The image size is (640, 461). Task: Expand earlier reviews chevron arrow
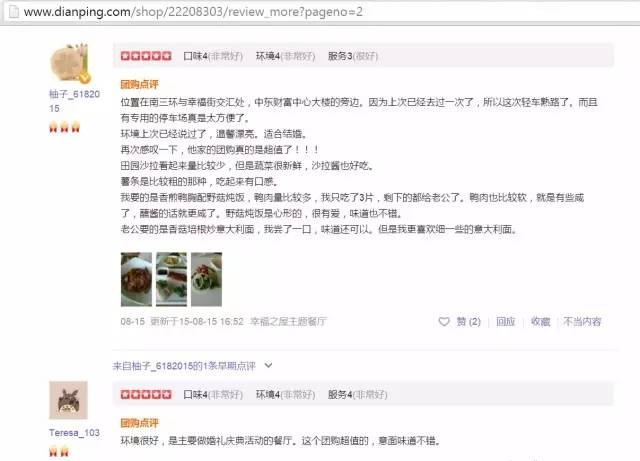(x=268, y=365)
